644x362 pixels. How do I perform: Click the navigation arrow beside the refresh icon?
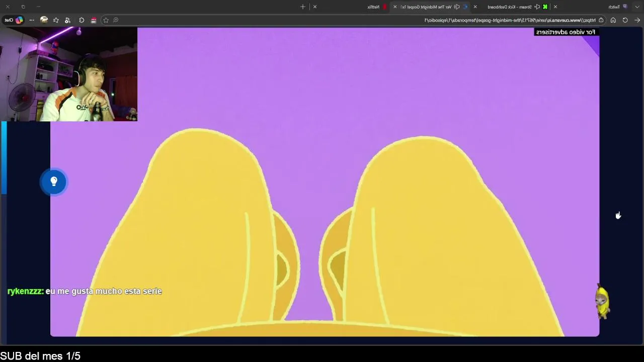point(637,20)
